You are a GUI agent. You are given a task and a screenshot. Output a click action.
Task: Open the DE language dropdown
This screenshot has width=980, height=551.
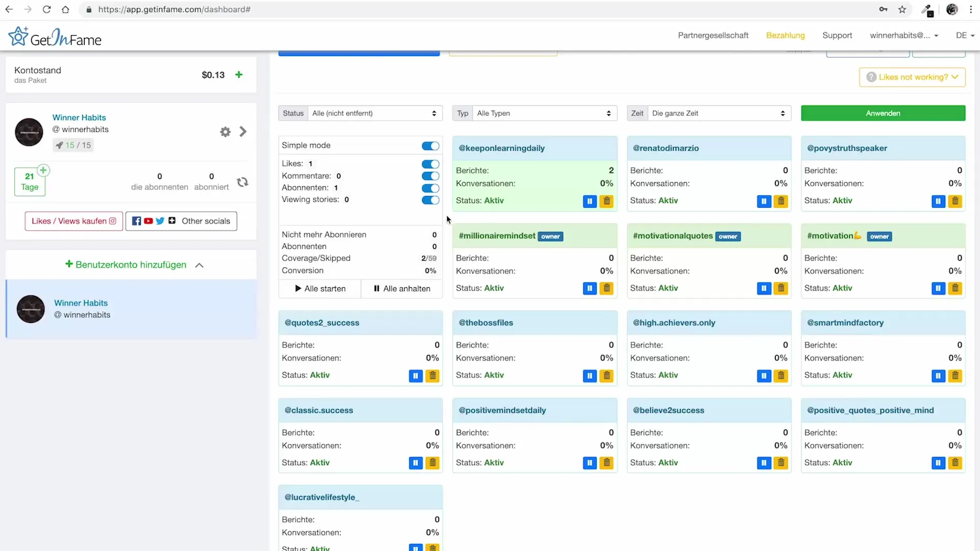coord(965,35)
